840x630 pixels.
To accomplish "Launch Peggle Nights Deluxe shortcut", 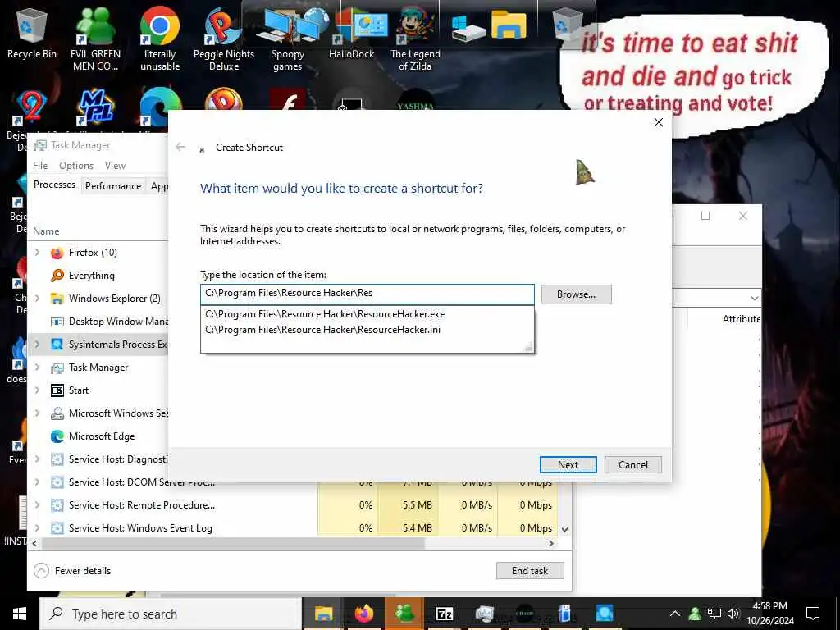I will point(224,39).
